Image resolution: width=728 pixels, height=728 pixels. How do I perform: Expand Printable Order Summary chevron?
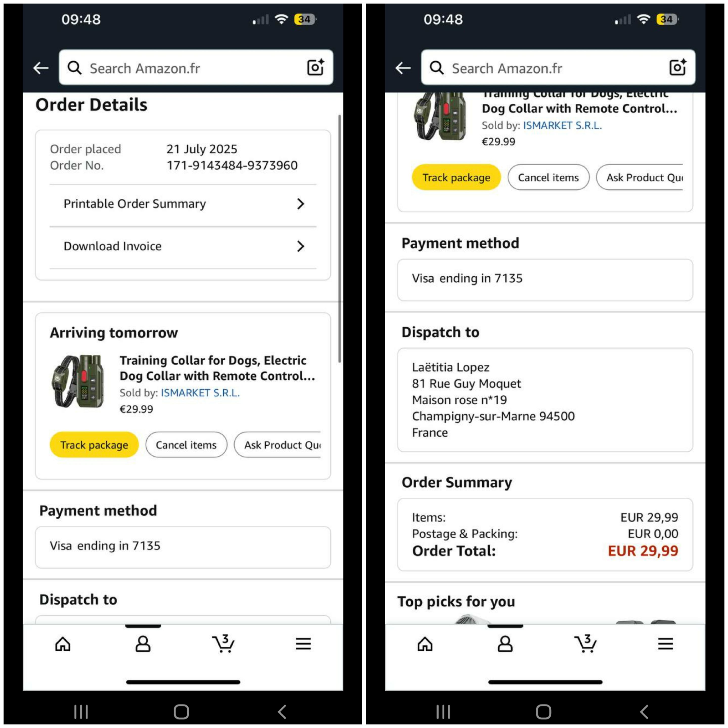coord(300,204)
